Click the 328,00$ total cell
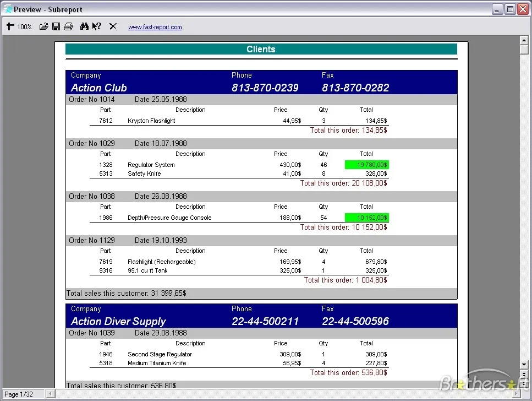The height and width of the screenshot is (401, 532). click(376, 174)
